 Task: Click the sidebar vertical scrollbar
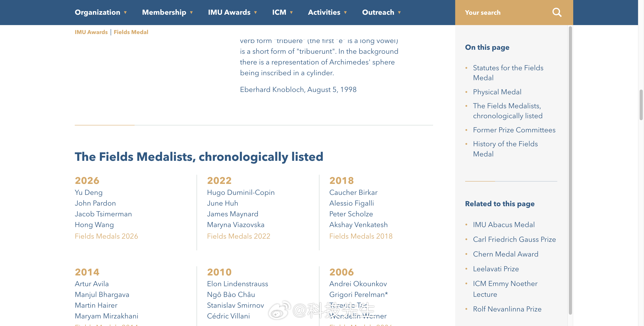570,170
